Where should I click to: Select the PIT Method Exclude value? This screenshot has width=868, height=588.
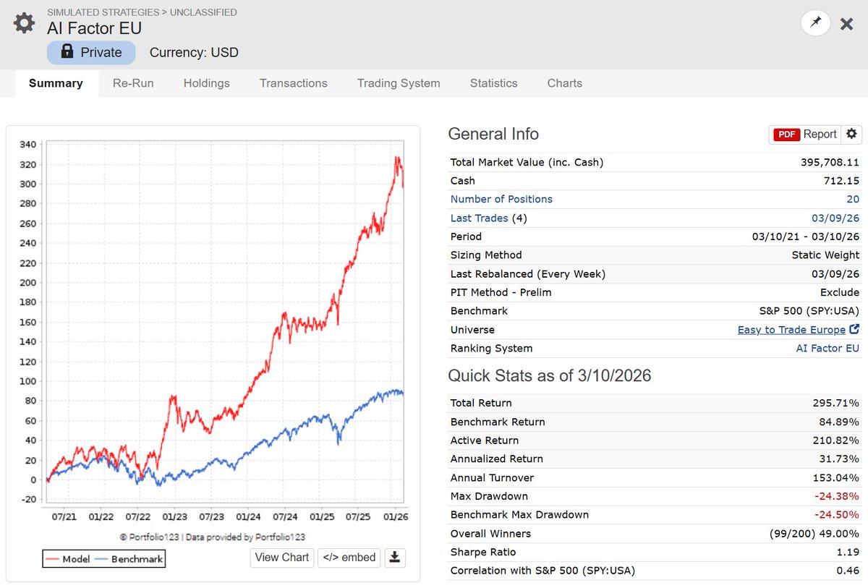coord(840,292)
